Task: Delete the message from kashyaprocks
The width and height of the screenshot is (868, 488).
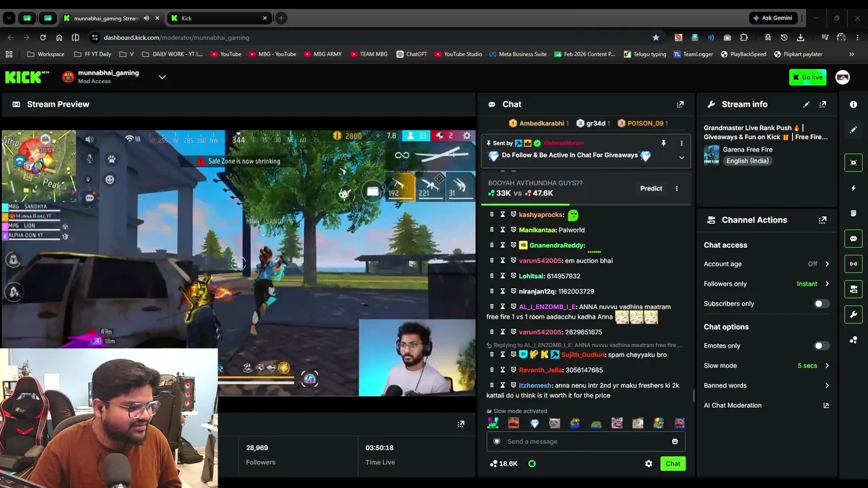Action: click(492, 215)
